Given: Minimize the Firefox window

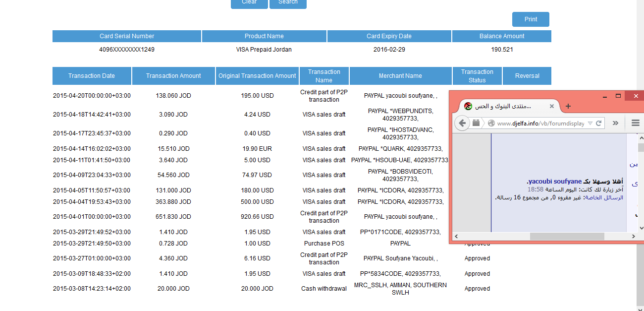Looking at the screenshot, I should pos(604,96).
